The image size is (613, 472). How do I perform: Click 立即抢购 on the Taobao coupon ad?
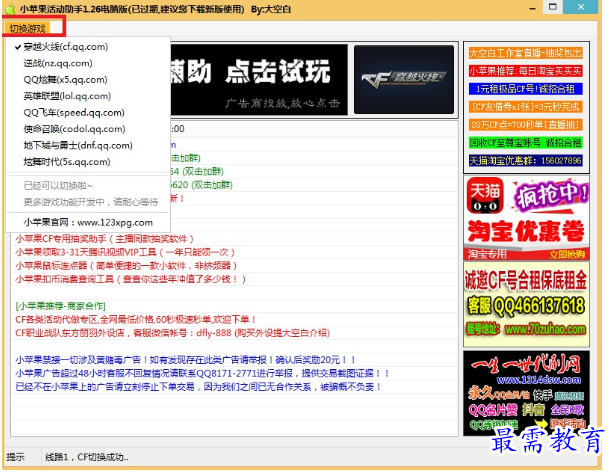[567, 255]
